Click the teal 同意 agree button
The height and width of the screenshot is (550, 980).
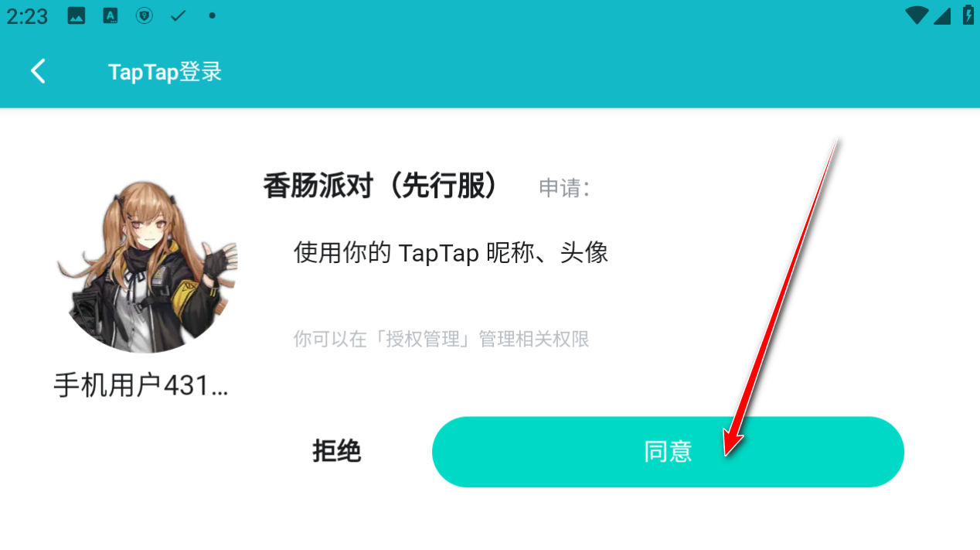coord(668,452)
